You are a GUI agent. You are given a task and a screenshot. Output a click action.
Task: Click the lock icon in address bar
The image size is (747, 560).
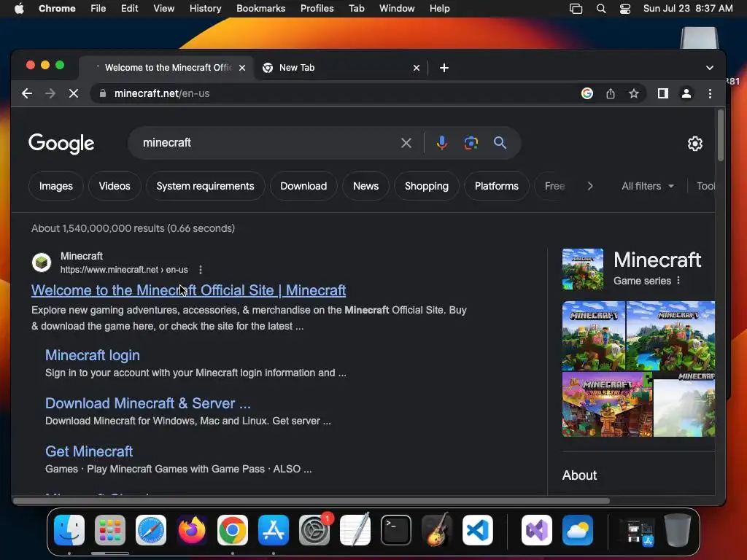coord(102,93)
